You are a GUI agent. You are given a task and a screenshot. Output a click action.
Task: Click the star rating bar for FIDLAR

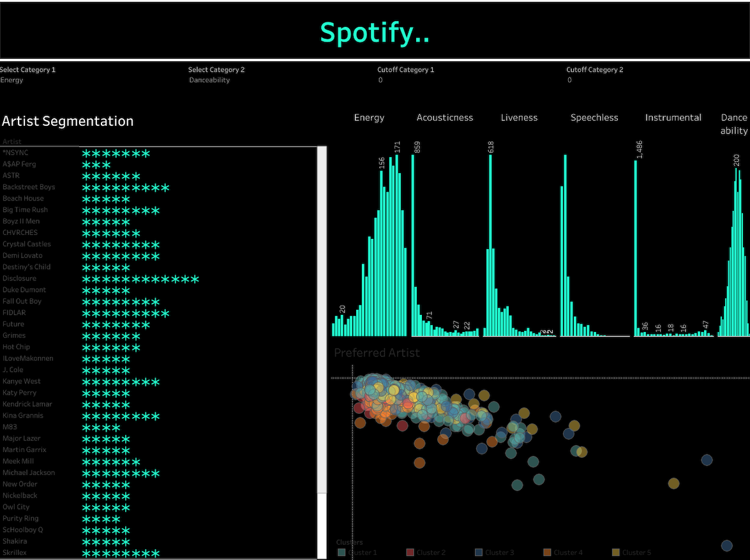(125, 313)
